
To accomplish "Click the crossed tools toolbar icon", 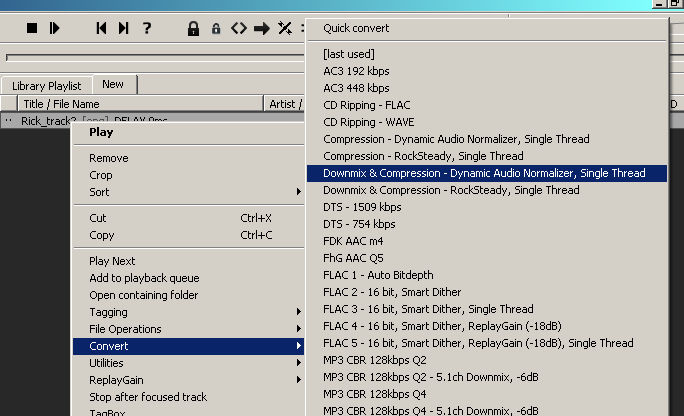I will (285, 28).
